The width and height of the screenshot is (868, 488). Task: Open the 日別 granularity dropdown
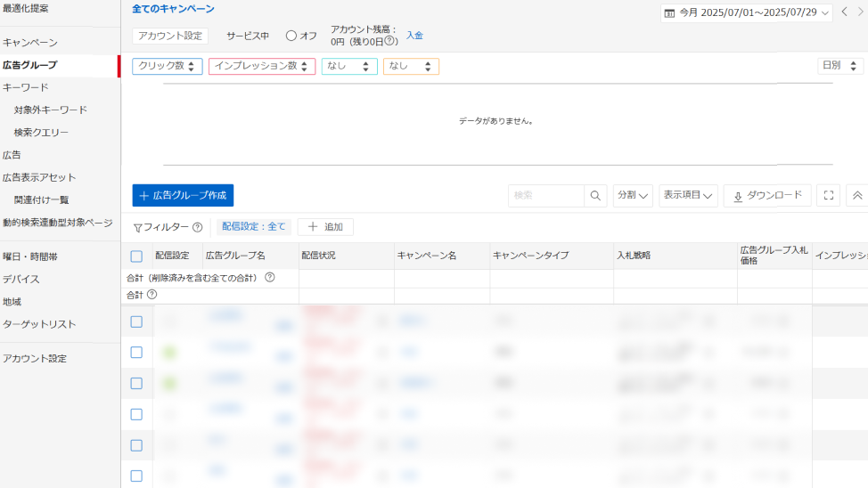839,66
